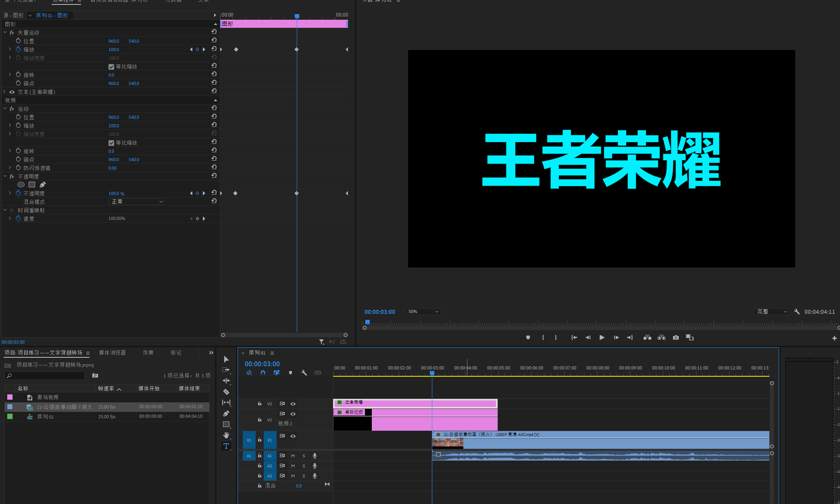Select the Razor tool in toolbar
The image size is (840, 504).
point(226,392)
